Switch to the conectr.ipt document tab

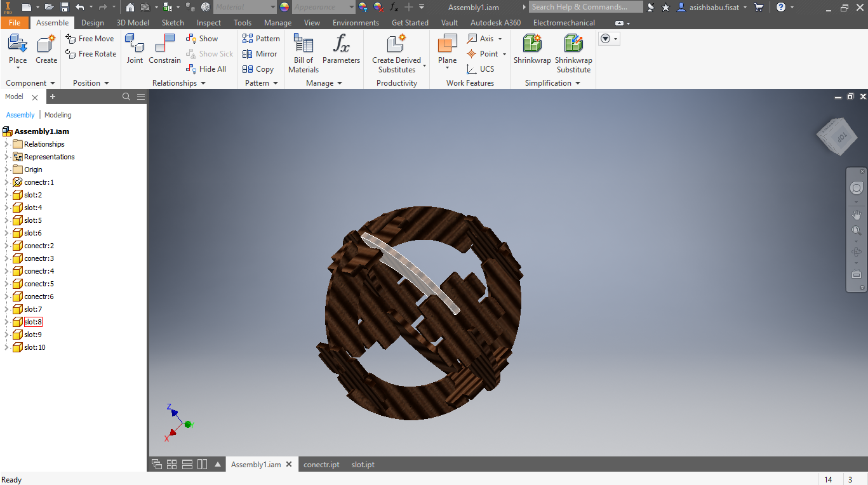click(x=321, y=465)
